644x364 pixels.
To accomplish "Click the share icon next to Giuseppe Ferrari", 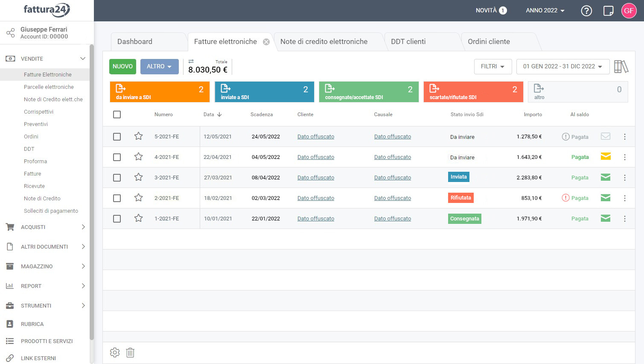I will 10,32.
